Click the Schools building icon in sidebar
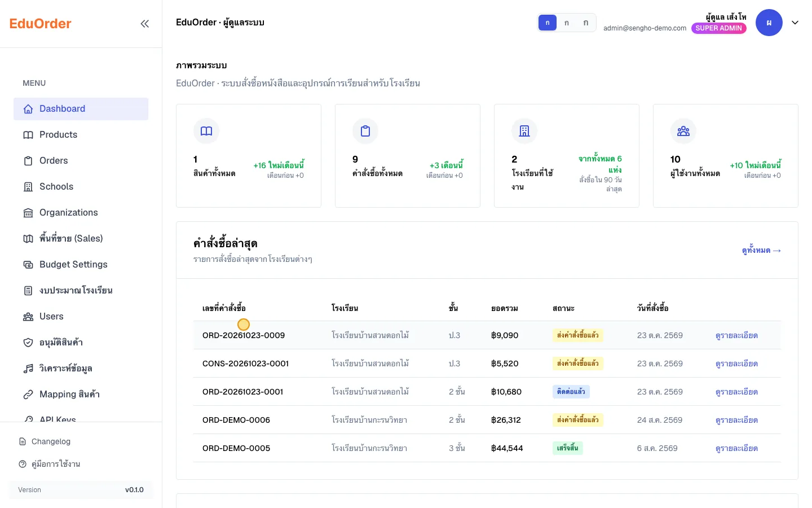Screen dimensions: 812x508 (28, 187)
